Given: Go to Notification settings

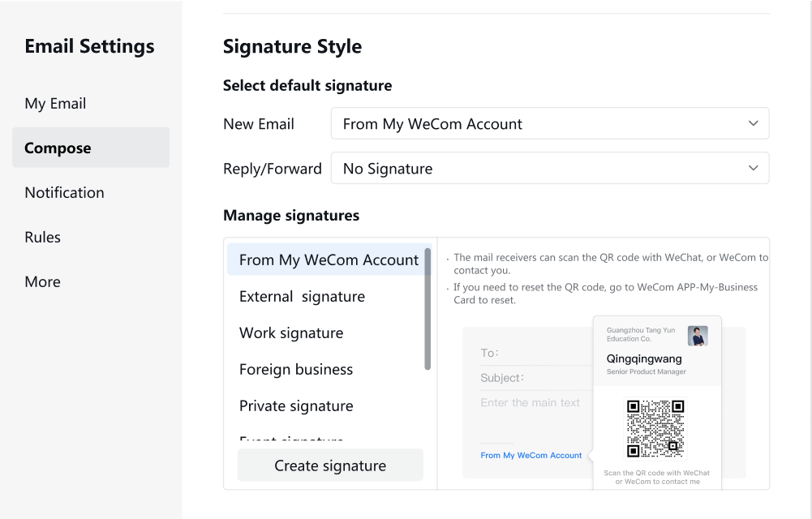Looking at the screenshot, I should tap(64, 192).
